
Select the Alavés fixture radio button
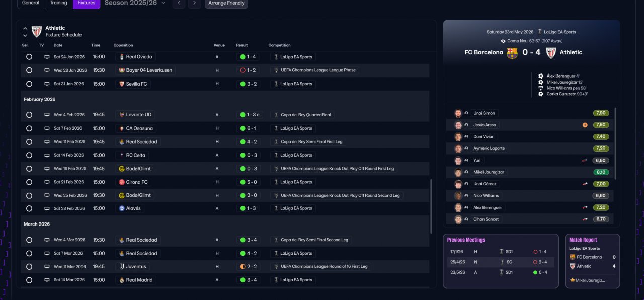coord(29,208)
